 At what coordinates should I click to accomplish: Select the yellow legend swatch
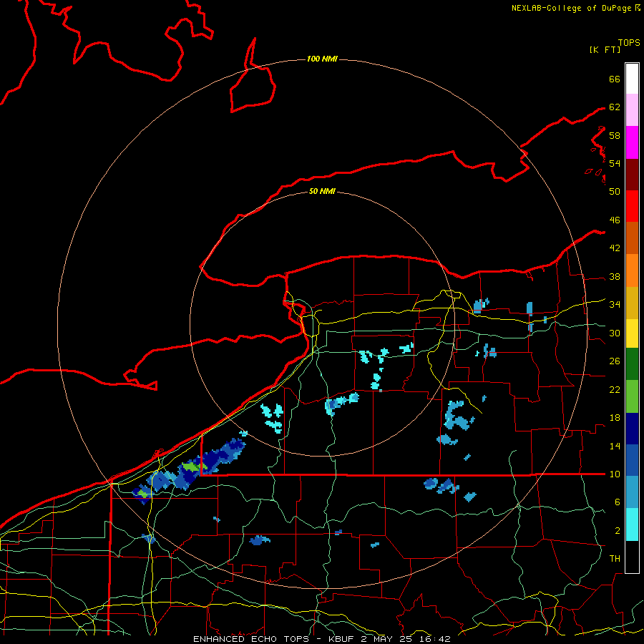click(x=632, y=333)
